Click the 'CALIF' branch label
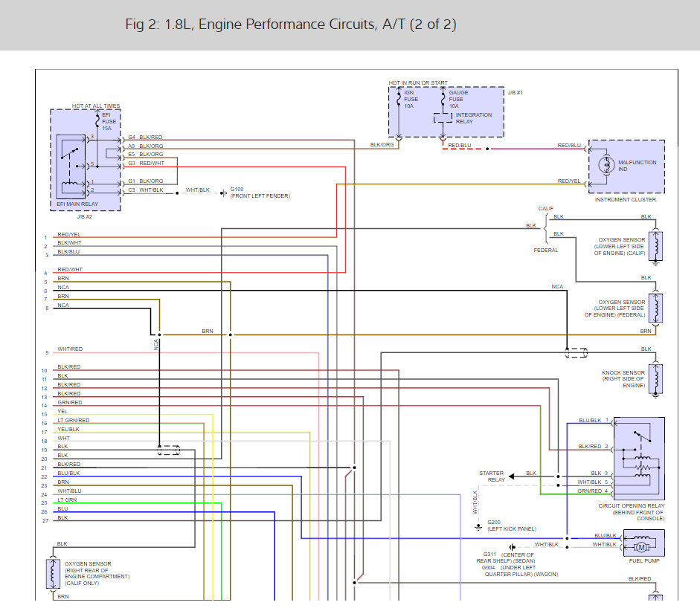This screenshot has width=700, height=611. (545, 209)
